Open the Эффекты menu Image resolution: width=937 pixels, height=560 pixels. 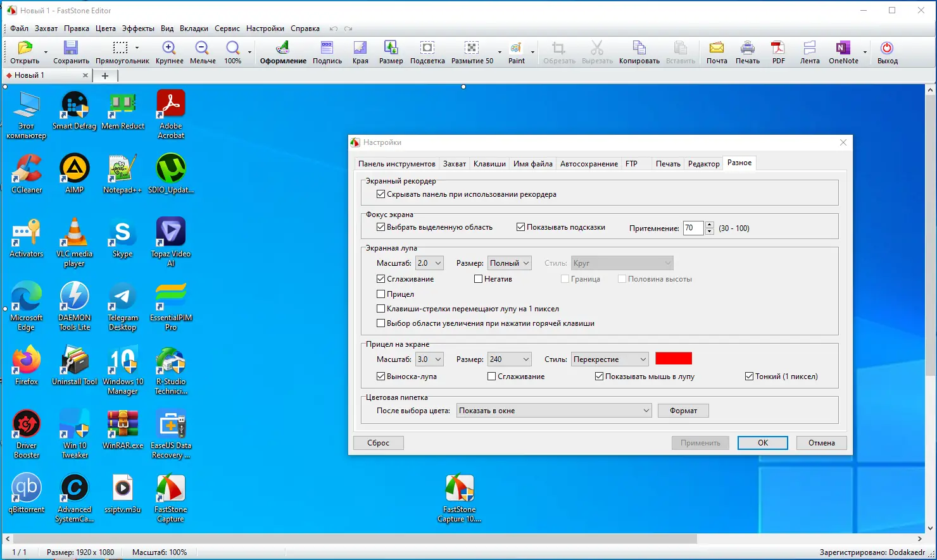pos(138,28)
